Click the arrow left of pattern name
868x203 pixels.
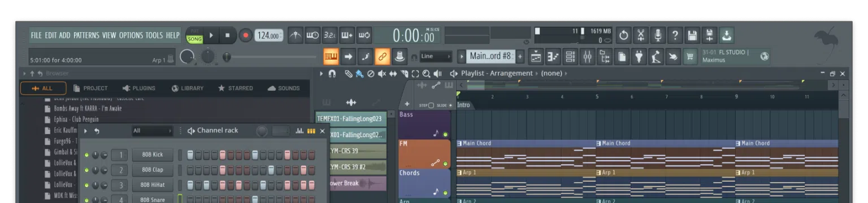462,56
